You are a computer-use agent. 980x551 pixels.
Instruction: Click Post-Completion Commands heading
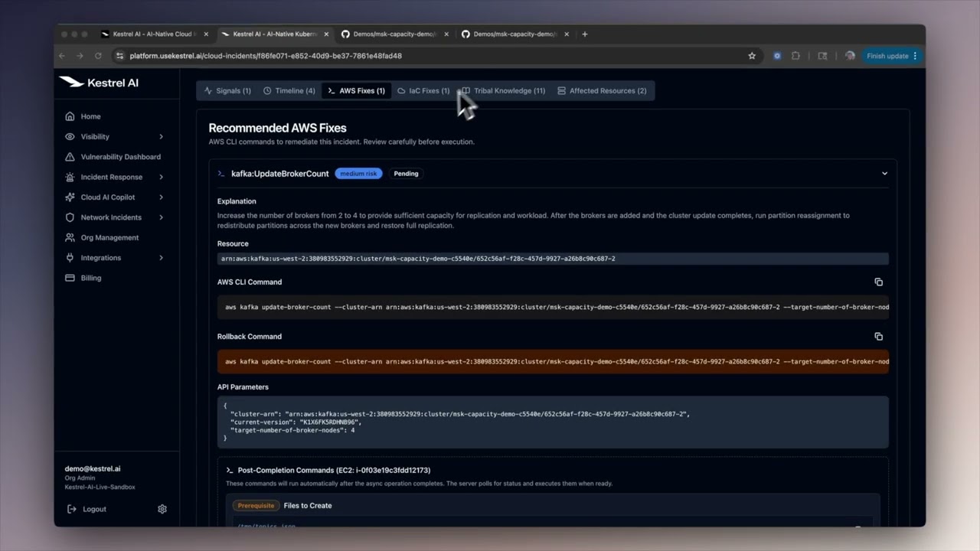click(334, 470)
